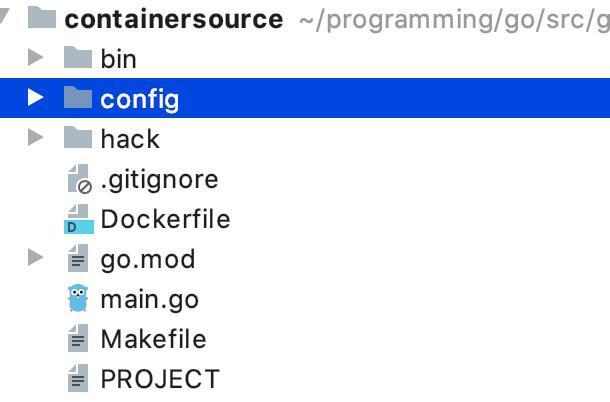Click the Makefile document icon
The width and height of the screenshot is (610, 402).
tap(78, 338)
